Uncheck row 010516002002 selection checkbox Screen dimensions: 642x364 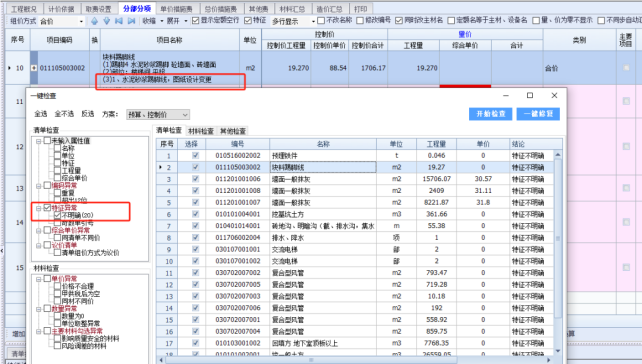(x=195, y=156)
